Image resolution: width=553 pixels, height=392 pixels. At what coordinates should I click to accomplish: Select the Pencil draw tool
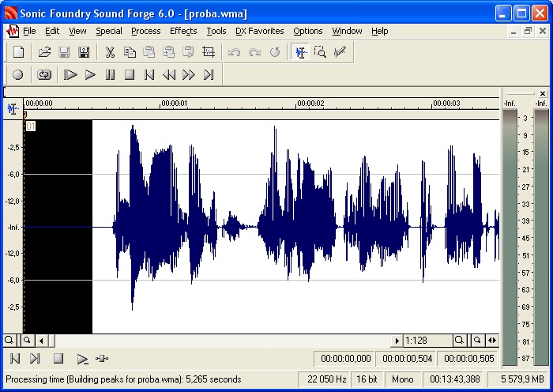click(340, 52)
